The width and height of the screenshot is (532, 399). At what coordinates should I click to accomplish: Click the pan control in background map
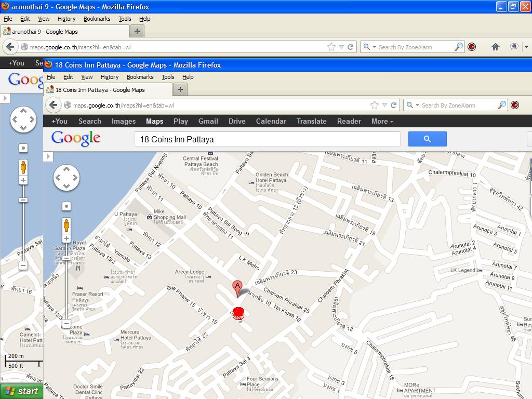[x=23, y=119]
